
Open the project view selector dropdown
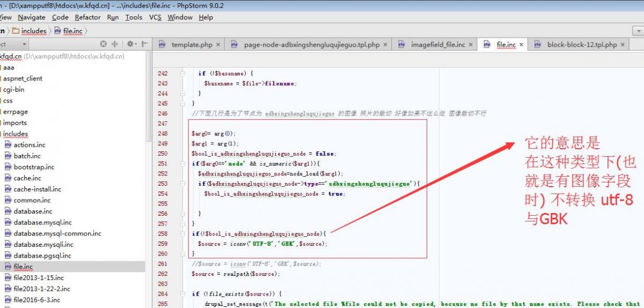pyautogui.click(x=24, y=45)
